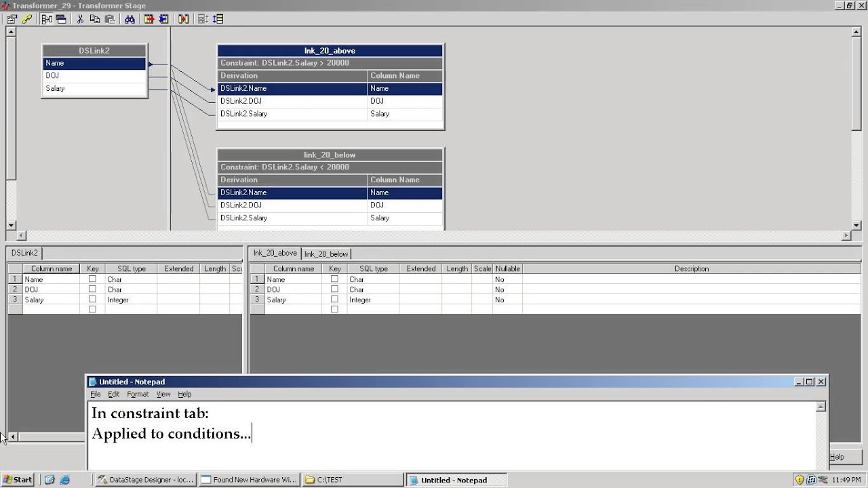Open the input link execution order icon
Image resolution: width=868 pixels, height=488 pixels.
tap(203, 19)
